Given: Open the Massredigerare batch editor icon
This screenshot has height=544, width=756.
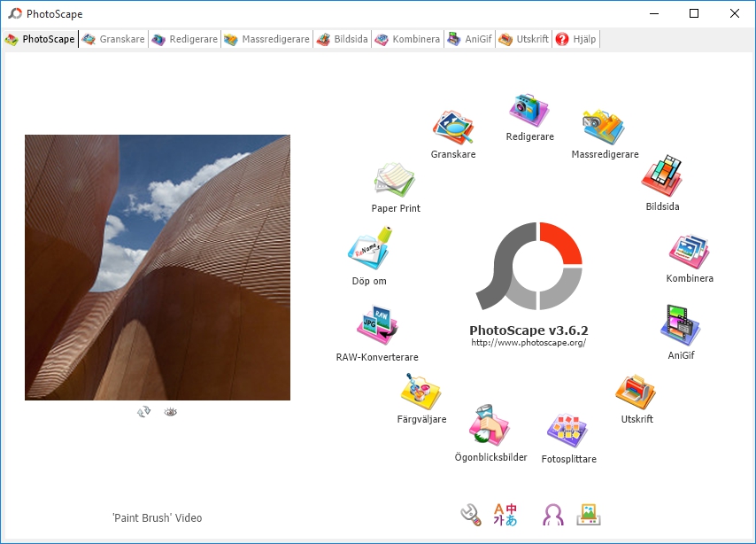Looking at the screenshot, I should click(x=603, y=127).
